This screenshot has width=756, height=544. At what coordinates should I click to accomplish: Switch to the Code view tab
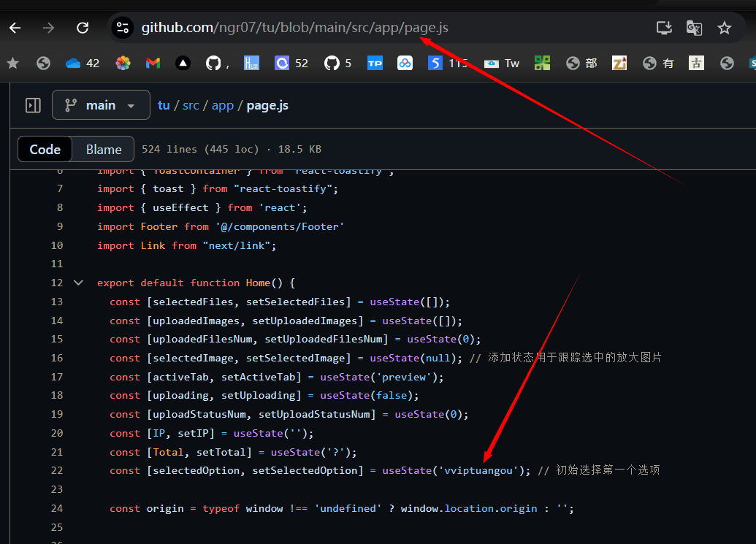[x=45, y=149]
